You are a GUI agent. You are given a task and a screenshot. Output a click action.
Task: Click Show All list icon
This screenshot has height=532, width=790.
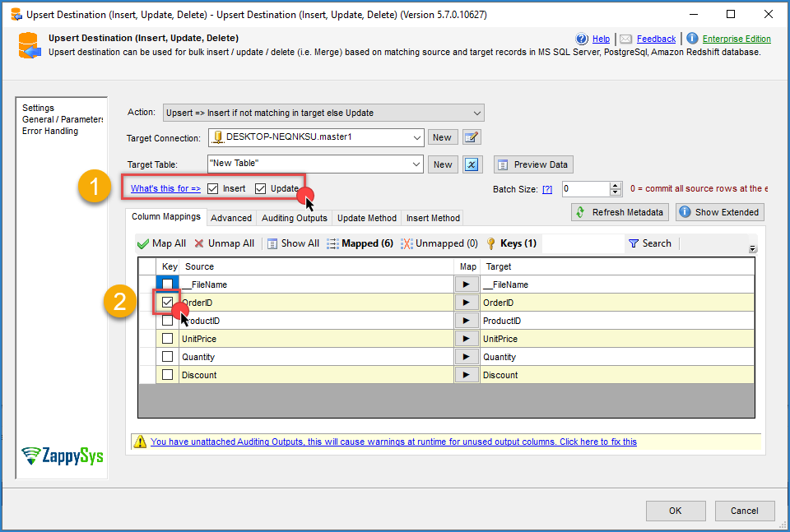tap(272, 243)
